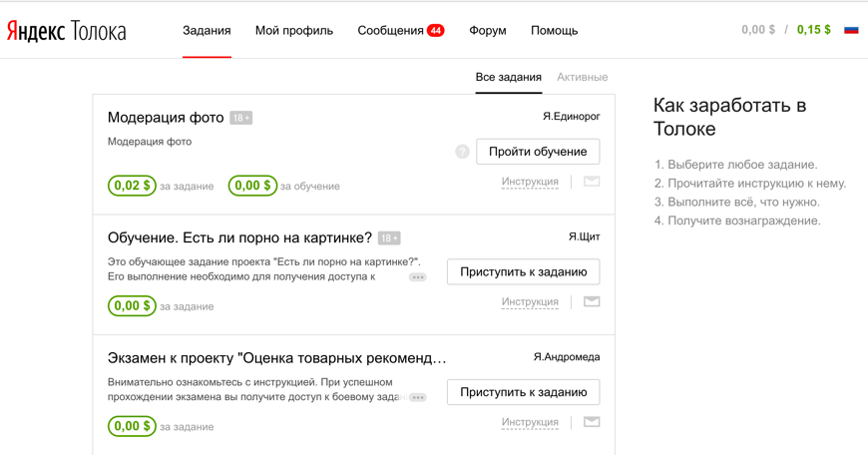Screen dimensions: 868x455
Task: Click the red 44 messages counter badge
Action: pos(436,31)
